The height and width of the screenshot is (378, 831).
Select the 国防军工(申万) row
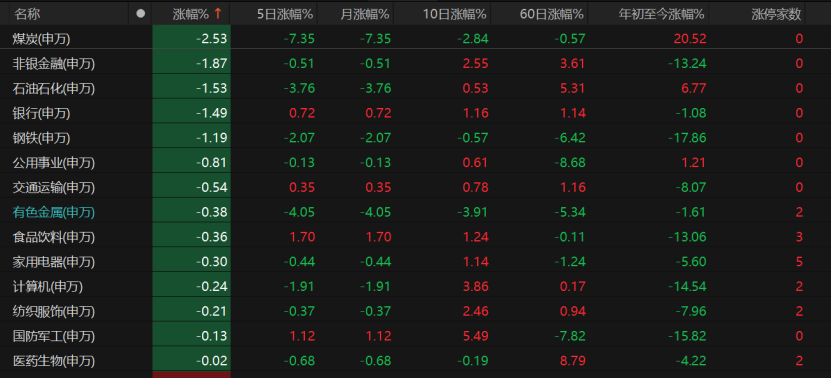point(416,336)
